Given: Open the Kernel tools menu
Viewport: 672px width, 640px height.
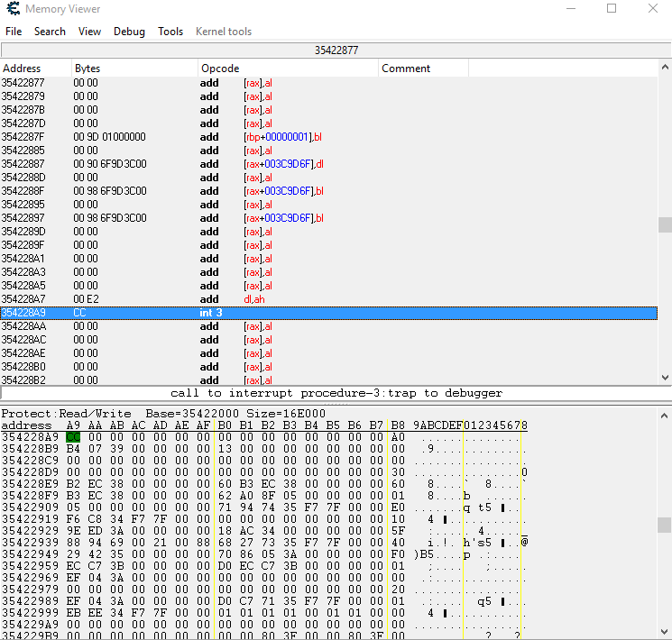Looking at the screenshot, I should (x=224, y=32).
